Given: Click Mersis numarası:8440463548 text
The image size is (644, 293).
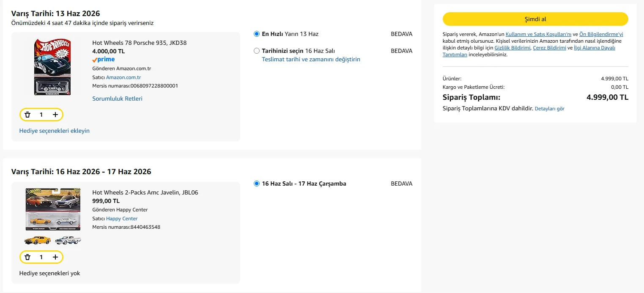Looking at the screenshot, I should click(126, 227).
